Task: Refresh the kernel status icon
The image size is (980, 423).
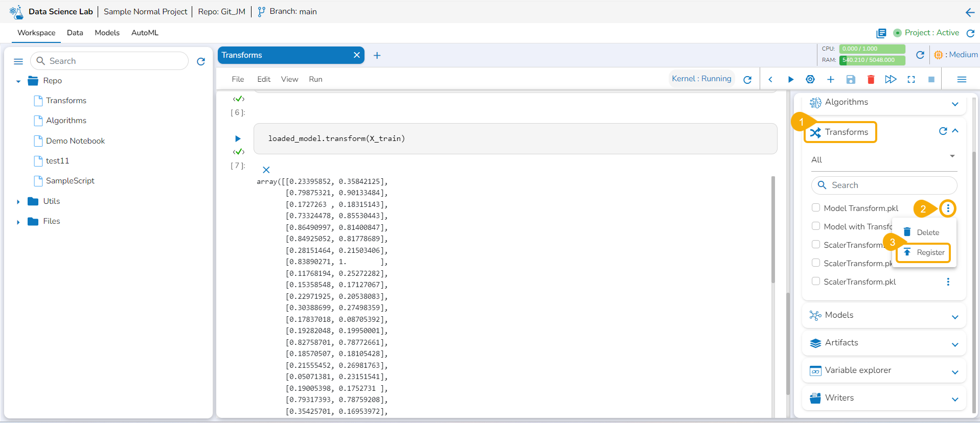Action: (747, 80)
